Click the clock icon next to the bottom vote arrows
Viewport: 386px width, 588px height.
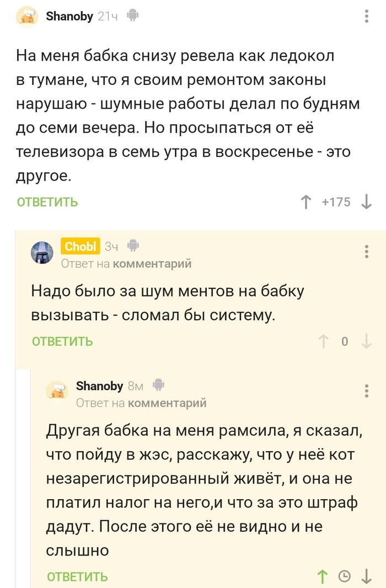(x=344, y=575)
